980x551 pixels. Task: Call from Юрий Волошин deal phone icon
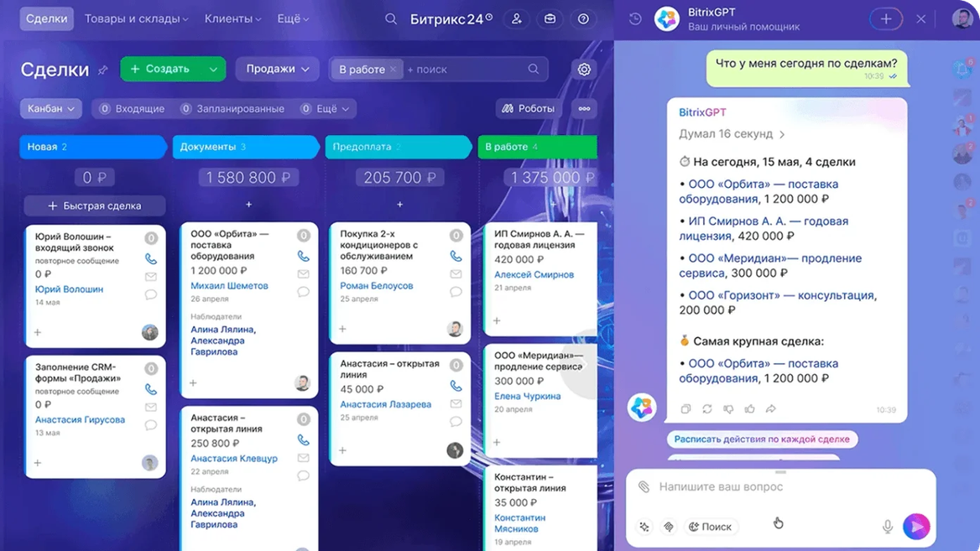coord(151,258)
